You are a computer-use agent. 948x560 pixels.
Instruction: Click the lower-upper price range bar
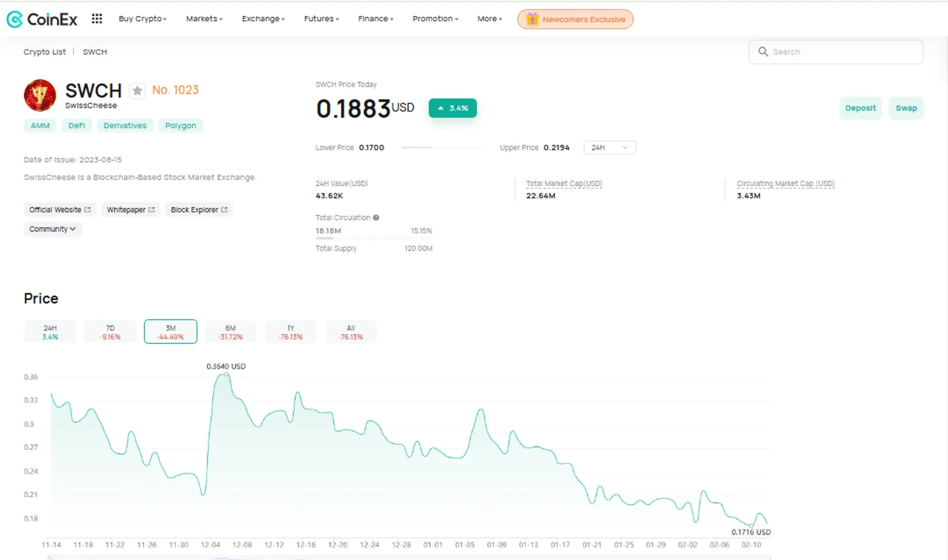point(442,148)
